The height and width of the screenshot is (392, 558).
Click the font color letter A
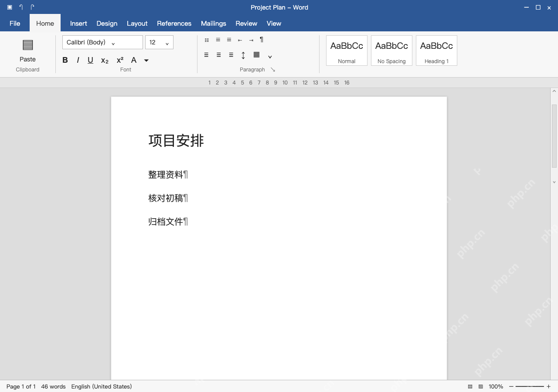134,60
